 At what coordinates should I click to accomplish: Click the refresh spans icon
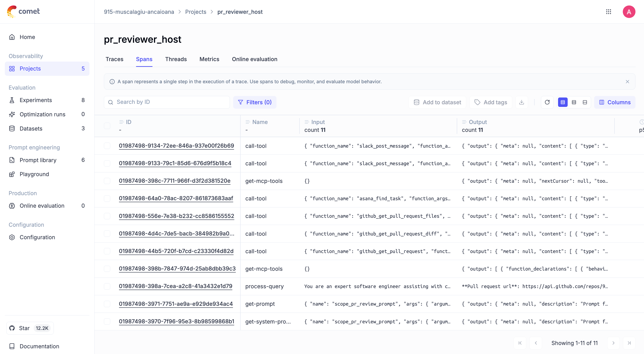(547, 102)
